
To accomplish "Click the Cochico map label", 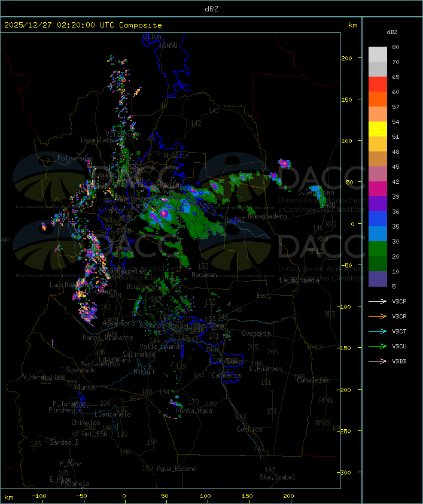I will pyautogui.click(x=249, y=429).
